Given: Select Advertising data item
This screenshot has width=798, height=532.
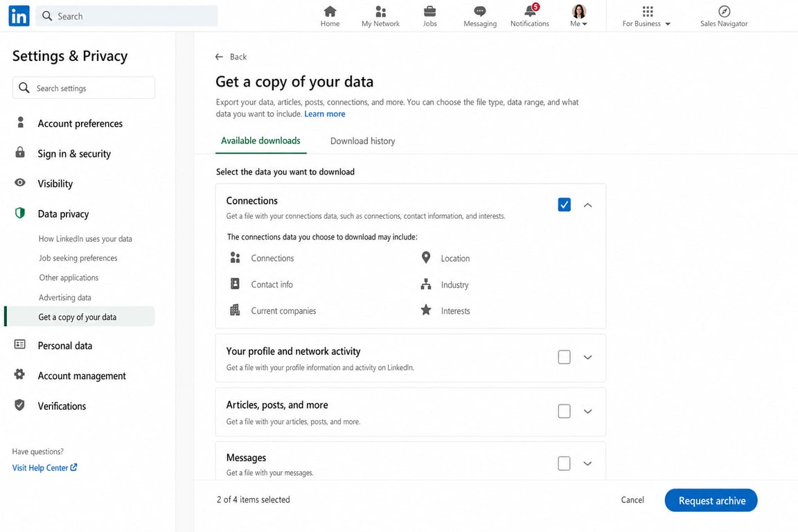Looking at the screenshot, I should 64,297.
